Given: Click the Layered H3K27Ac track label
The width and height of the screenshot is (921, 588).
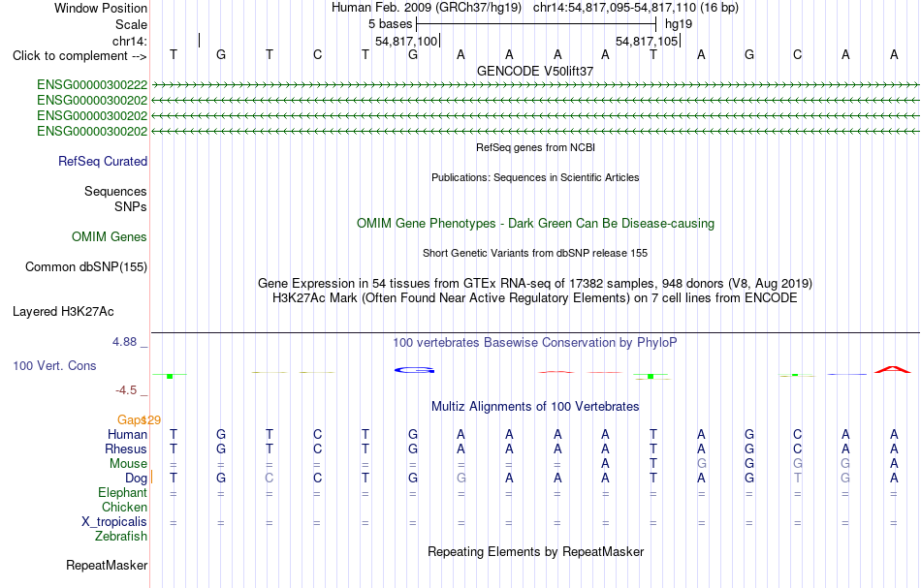Looking at the screenshot, I should click(x=63, y=312).
